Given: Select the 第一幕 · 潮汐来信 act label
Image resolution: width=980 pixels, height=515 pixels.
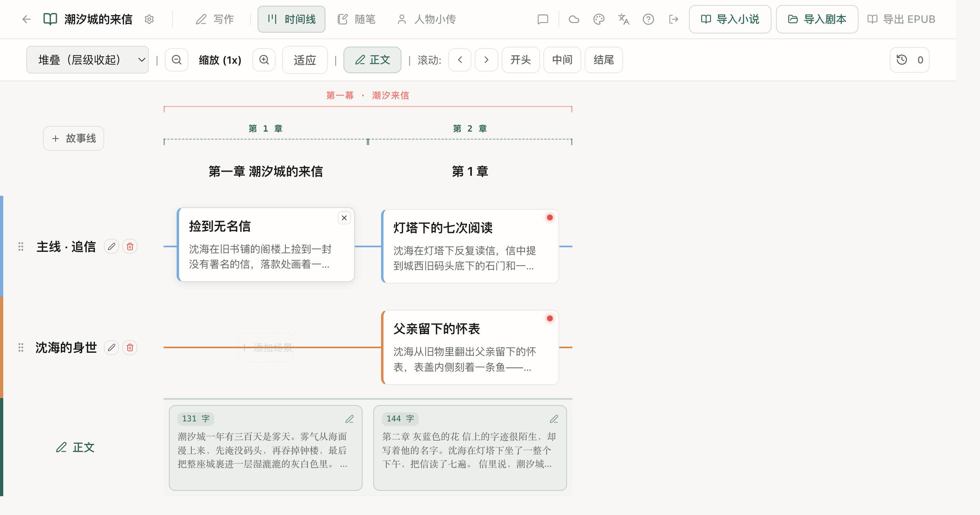Looking at the screenshot, I should coord(368,95).
